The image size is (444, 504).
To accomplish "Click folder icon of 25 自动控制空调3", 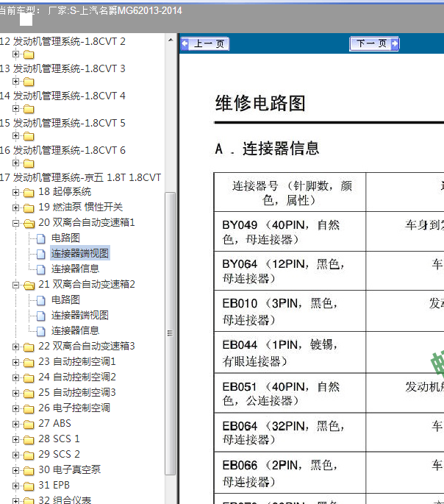I will coord(29,394).
